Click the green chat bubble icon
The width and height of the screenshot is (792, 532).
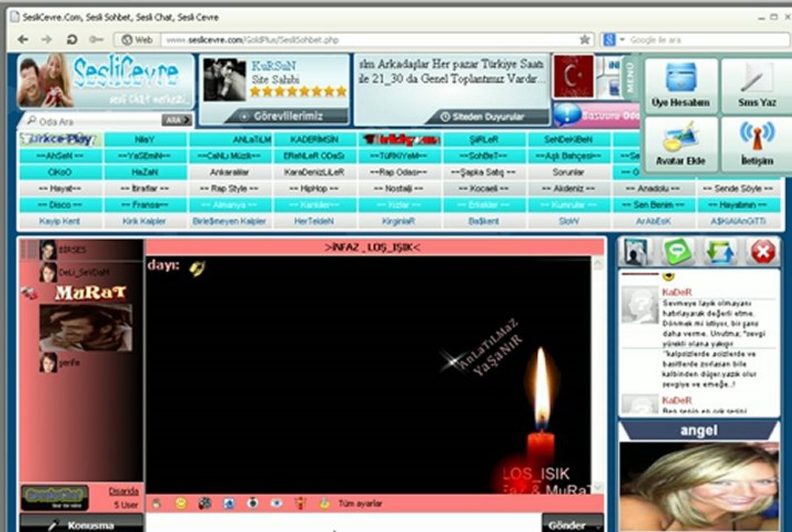coord(678,251)
